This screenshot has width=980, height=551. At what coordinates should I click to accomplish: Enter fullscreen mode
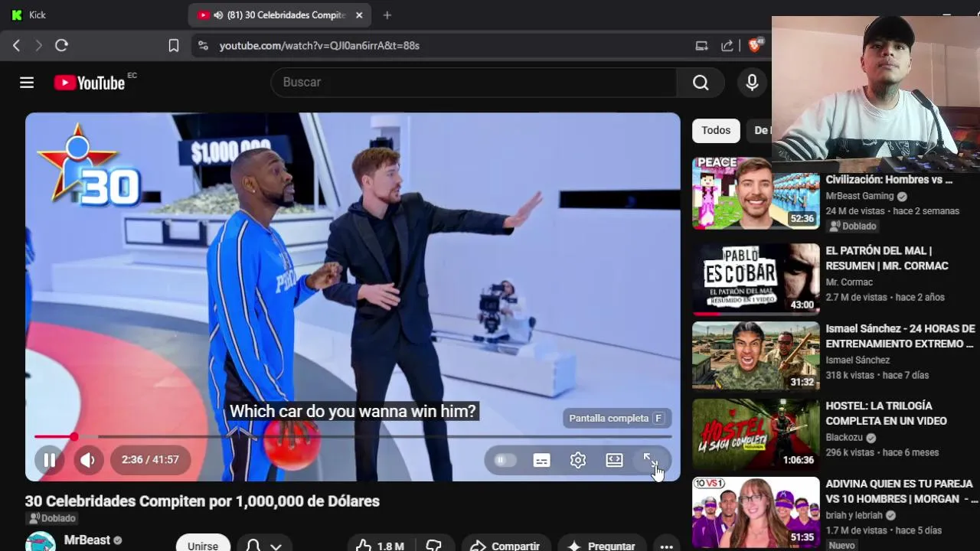point(650,460)
